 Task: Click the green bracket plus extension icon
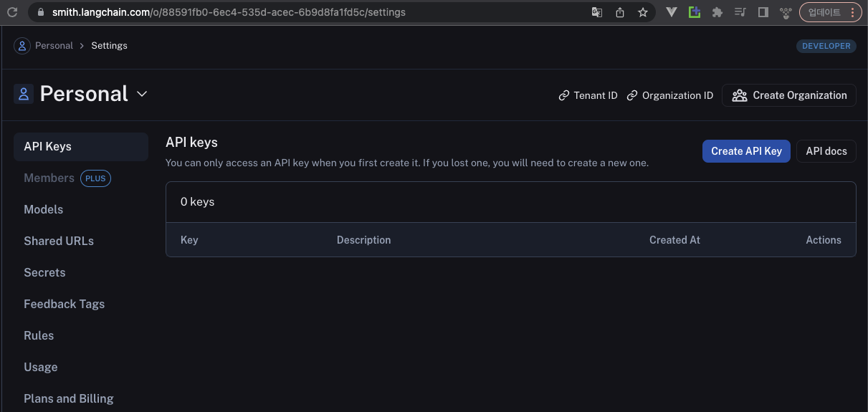pos(695,12)
